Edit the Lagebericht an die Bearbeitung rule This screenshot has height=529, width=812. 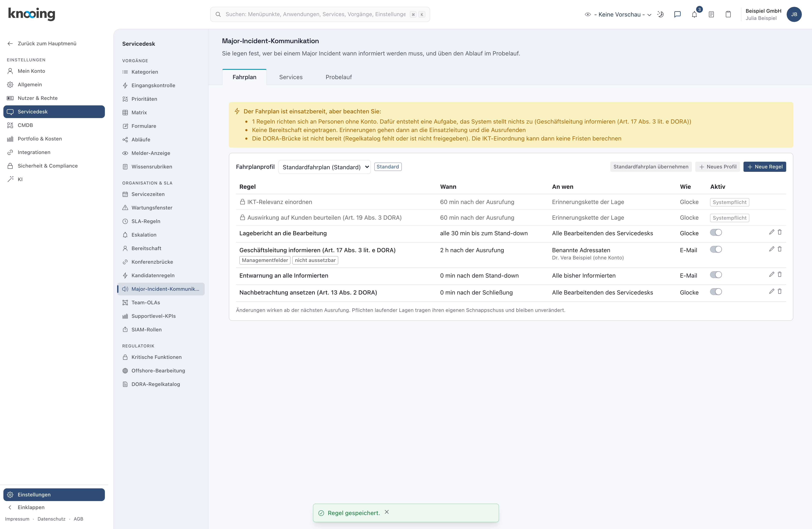(772, 232)
